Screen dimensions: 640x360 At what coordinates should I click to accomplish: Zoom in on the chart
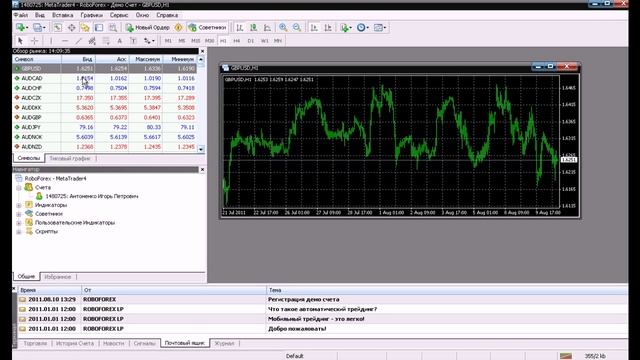click(x=283, y=27)
